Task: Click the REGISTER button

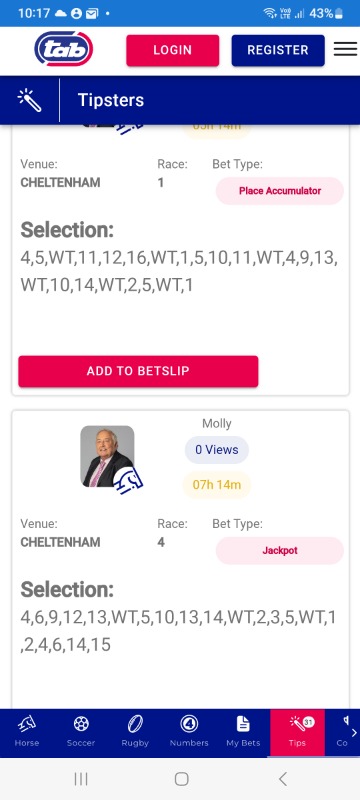Action: pos(278,50)
